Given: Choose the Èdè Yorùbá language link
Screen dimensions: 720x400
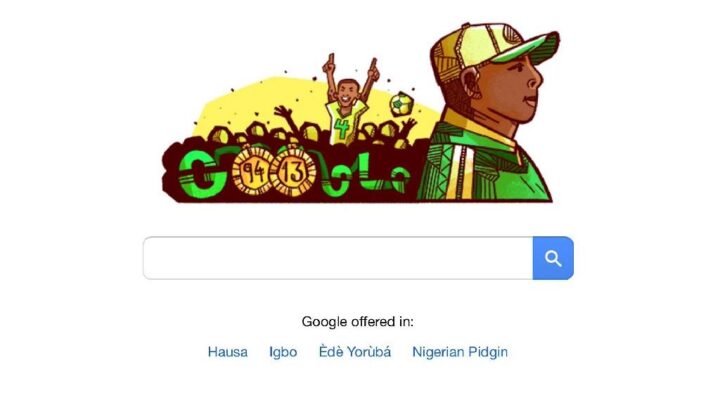Looking at the screenshot, I should coord(355,352).
